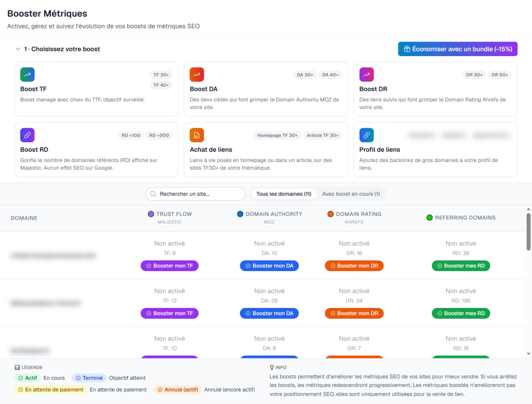This screenshot has width=532, height=404.
Task: Select the 'RD +100' badge on Boost RD
Action: pos(131,136)
